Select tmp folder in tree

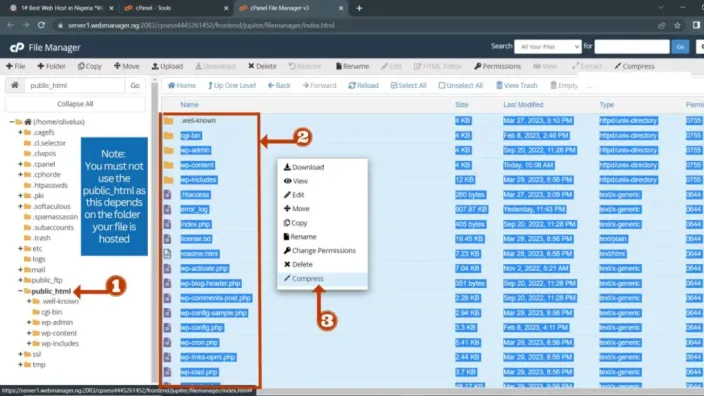pos(39,365)
